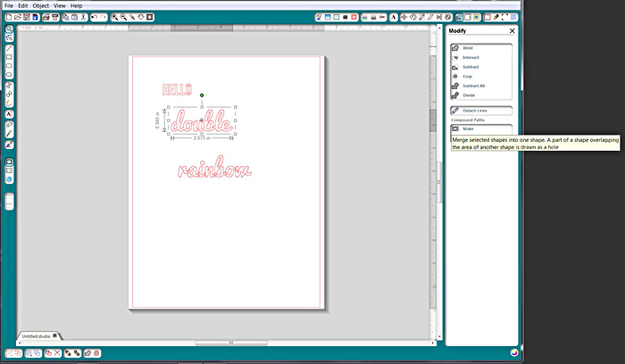Click the Undo arrow icon
Viewport: 625px width, 364px height.
[x=94, y=17]
